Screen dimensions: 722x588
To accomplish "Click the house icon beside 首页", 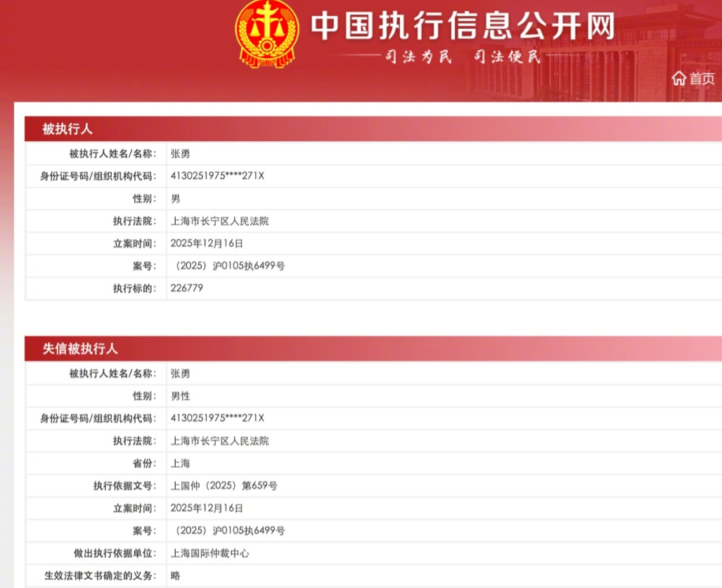I will click(678, 79).
